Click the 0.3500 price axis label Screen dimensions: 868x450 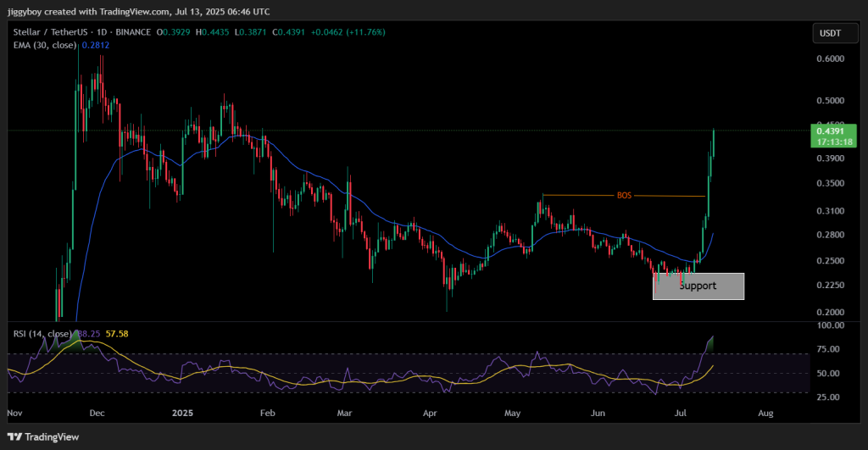pyautogui.click(x=831, y=183)
